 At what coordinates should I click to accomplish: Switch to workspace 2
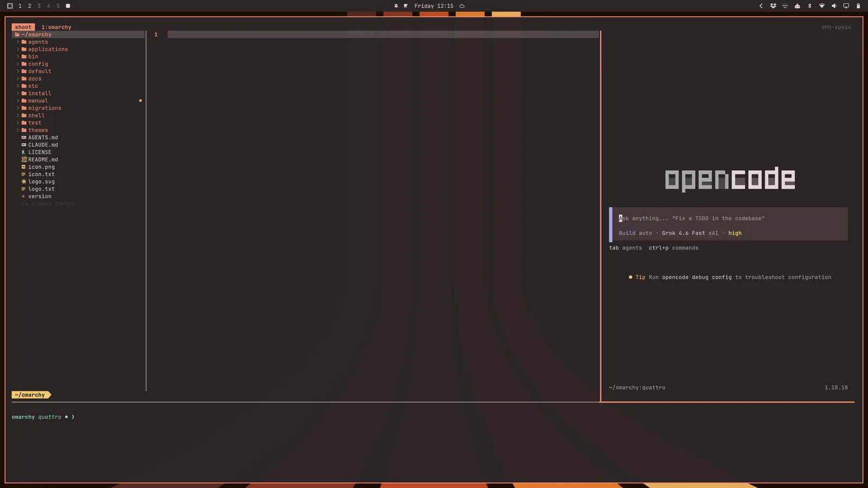tap(29, 6)
